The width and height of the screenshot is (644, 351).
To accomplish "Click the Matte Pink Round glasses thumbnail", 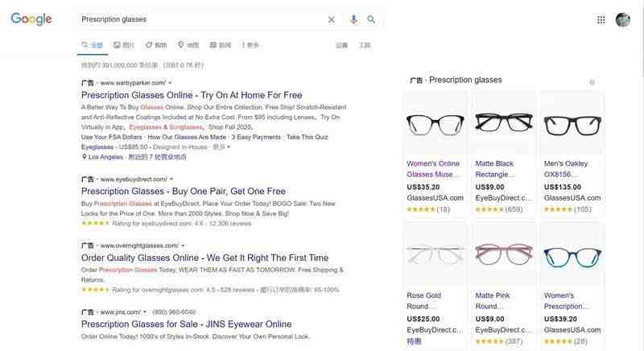I will 504,254.
